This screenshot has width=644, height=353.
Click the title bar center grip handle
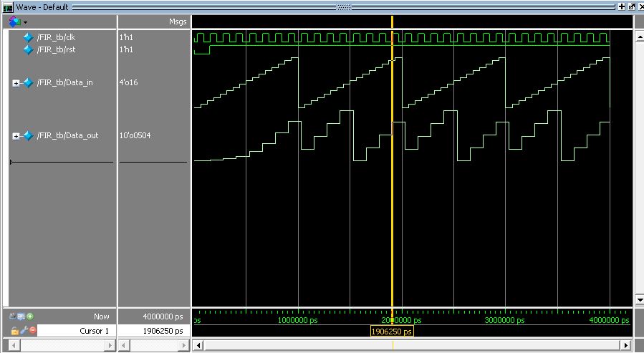[x=344, y=7]
